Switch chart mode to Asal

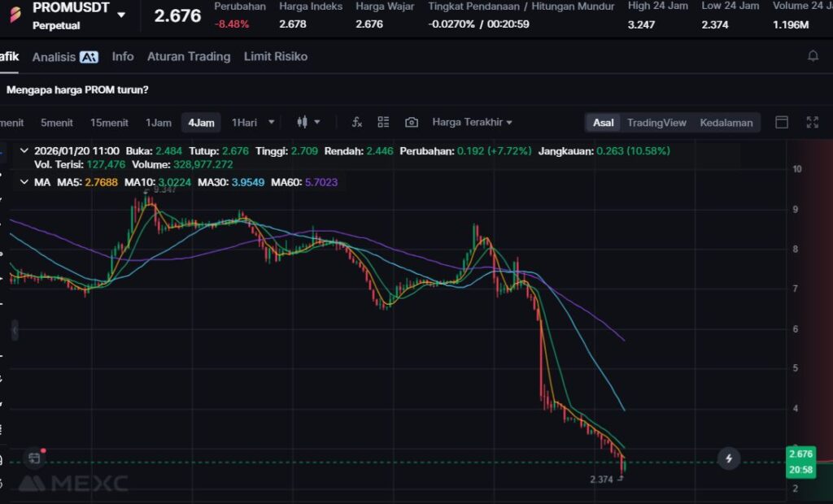603,123
